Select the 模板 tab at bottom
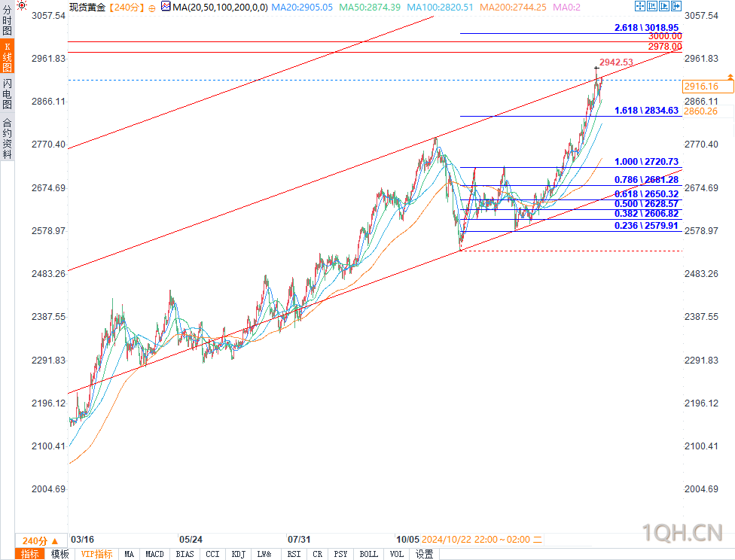Viewport: 735px width, 560px height. [x=59, y=555]
